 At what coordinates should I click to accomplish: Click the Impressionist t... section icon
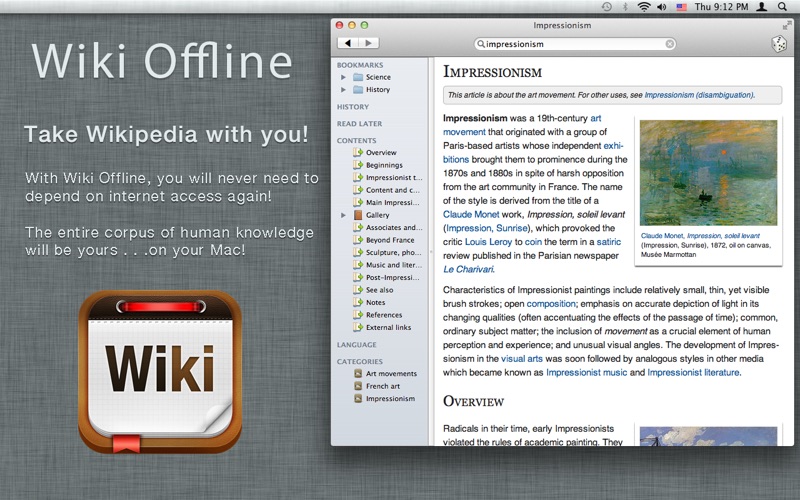point(358,177)
